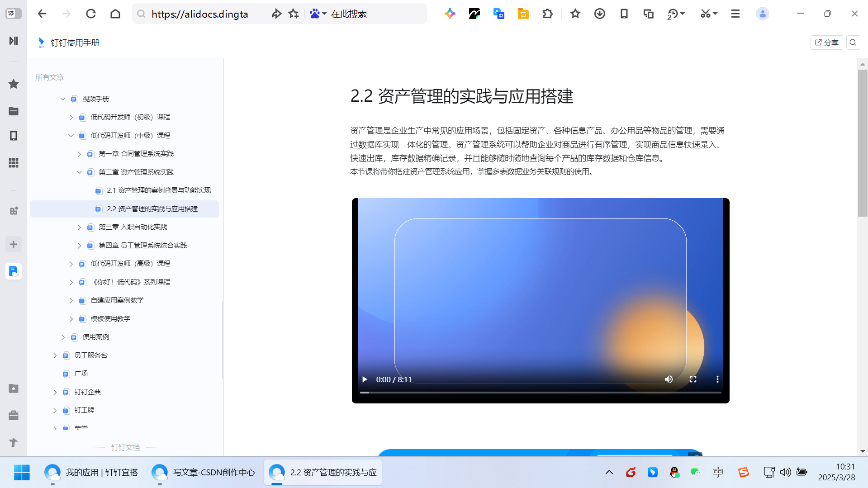The image size is (868, 488).
Task: Add new item with sidebar plus icon
Action: 14,244
